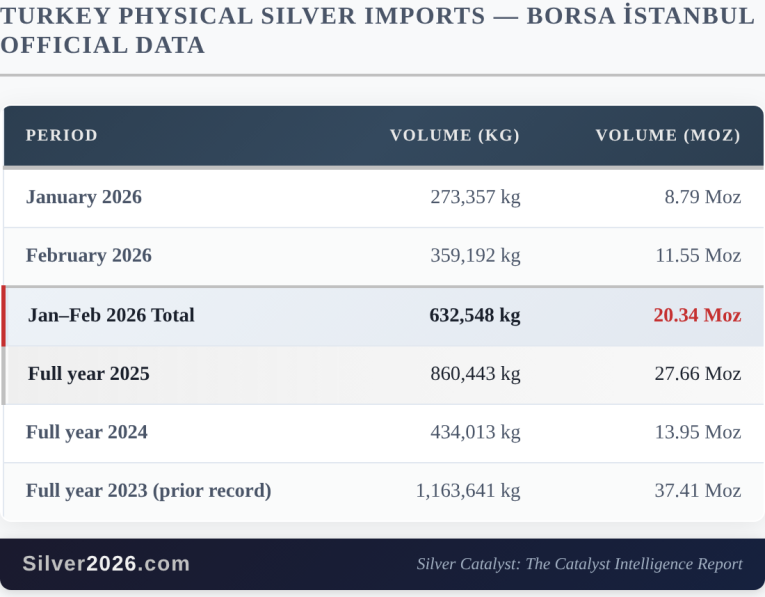765x597 pixels.
Task: Click the 27.66 Moz 2025 value
Action: click(x=697, y=374)
